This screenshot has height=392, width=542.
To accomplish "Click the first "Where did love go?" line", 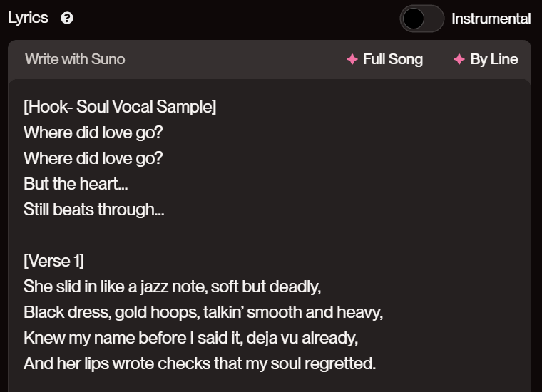I will [x=93, y=133].
